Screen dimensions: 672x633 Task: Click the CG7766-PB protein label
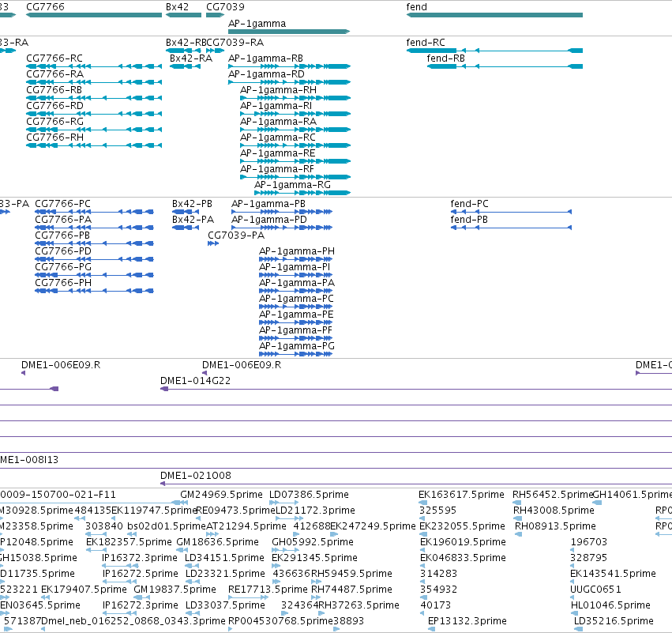[62, 235]
